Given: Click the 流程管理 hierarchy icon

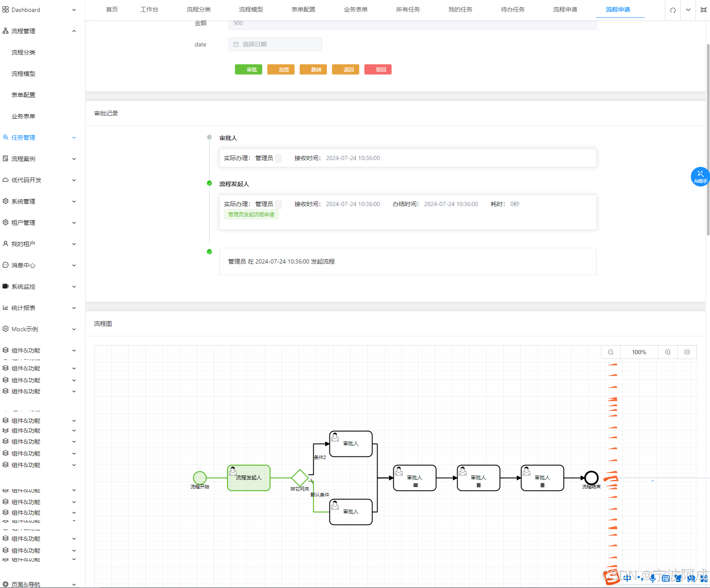Looking at the screenshot, I should click(6, 31).
